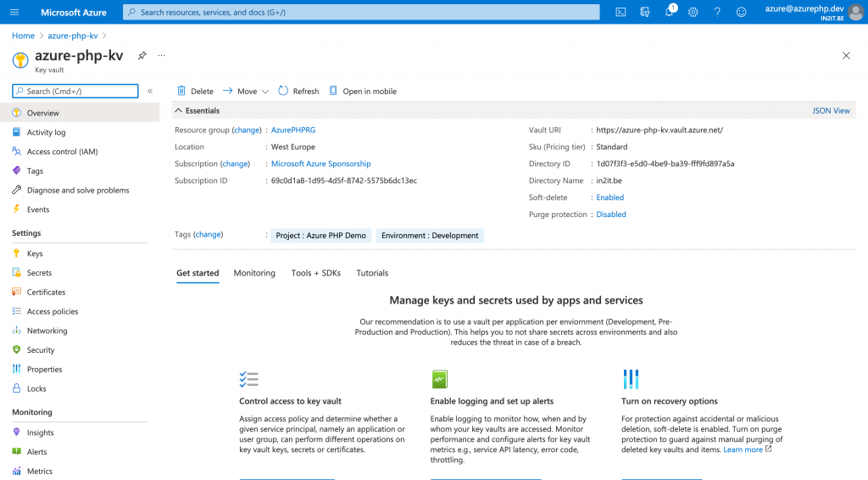Open the more options ellipsis next to title
Viewport: 868px width, 480px height.
pos(161,55)
